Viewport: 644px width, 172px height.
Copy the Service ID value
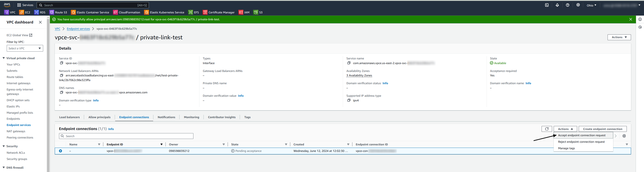click(61, 63)
